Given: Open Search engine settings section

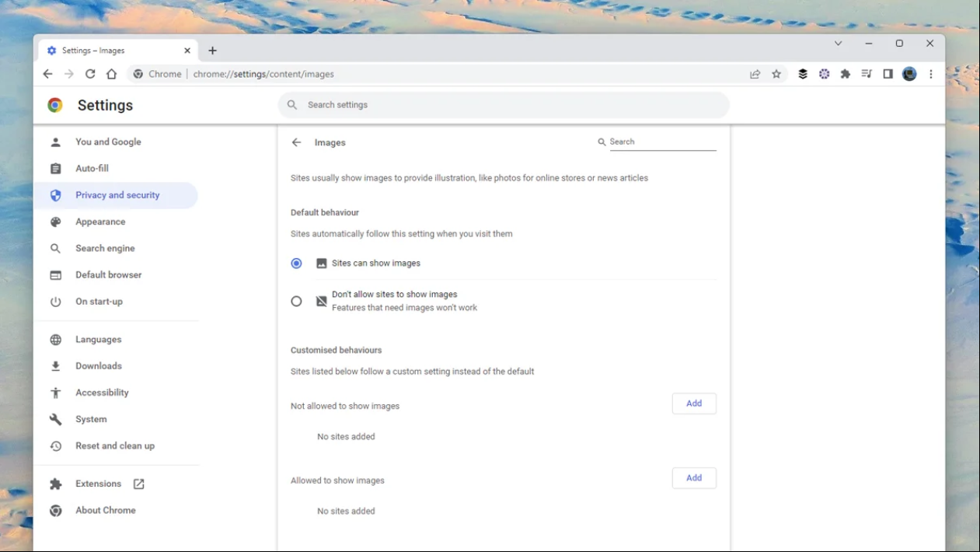Looking at the screenshot, I should (x=105, y=248).
